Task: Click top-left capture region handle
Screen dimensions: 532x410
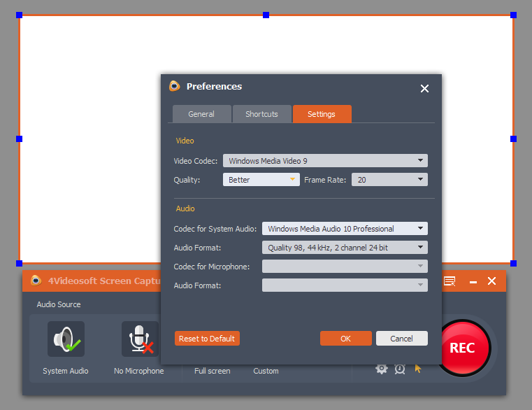Action: tap(20, 15)
